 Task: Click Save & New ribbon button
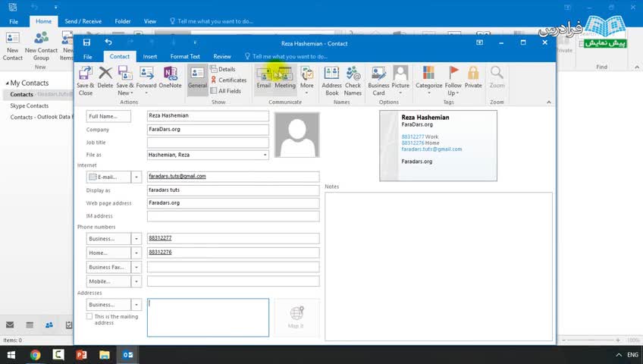point(124,81)
